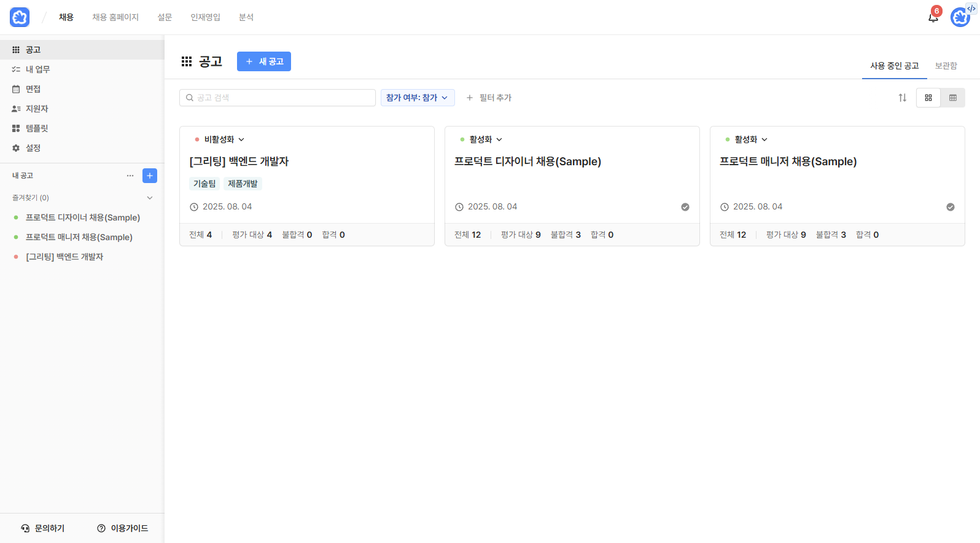Select the 채용 top menu
Screen dimensions: 980x543
pyautogui.click(x=66, y=17)
